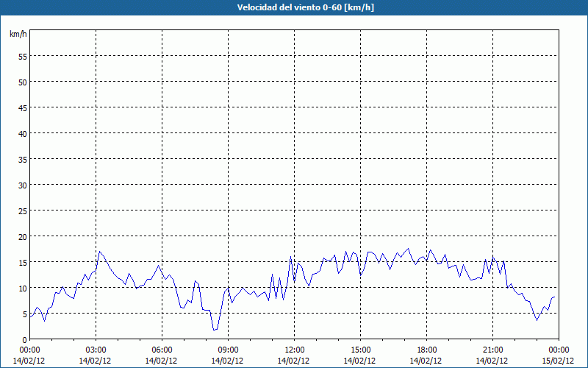The height and width of the screenshot is (368, 588).
Task: Click the 'km/h' unit label on the vertical axis
Action: pyautogui.click(x=18, y=34)
